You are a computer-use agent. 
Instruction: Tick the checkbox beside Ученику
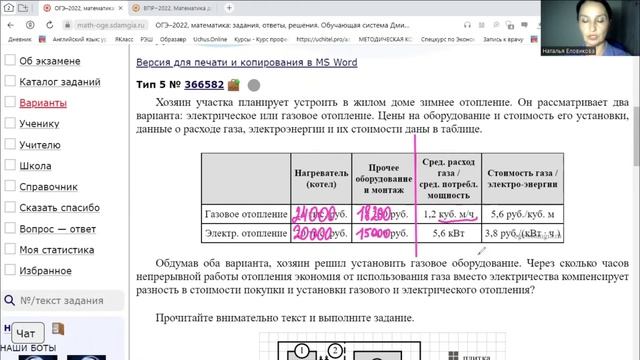coord(10,123)
